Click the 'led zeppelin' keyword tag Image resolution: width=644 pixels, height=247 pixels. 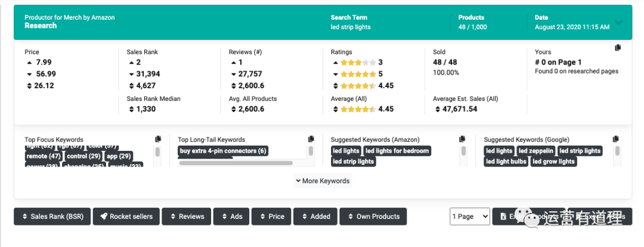536,151
